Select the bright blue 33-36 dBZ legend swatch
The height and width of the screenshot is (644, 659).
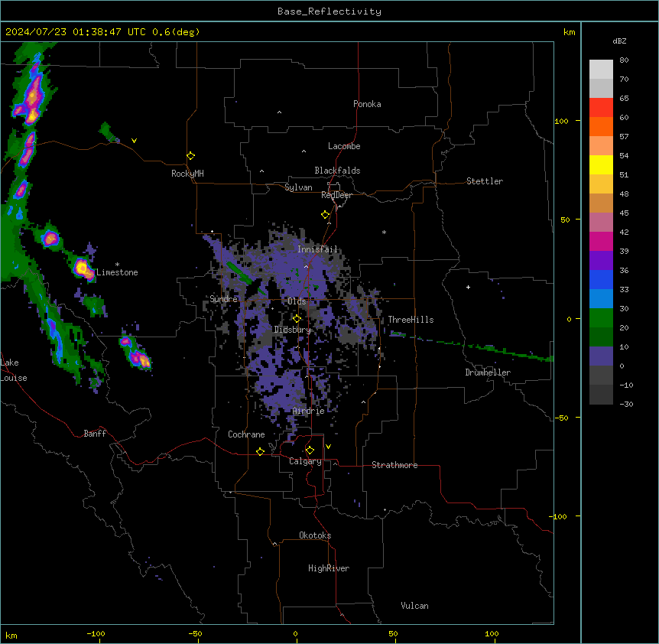pos(601,279)
